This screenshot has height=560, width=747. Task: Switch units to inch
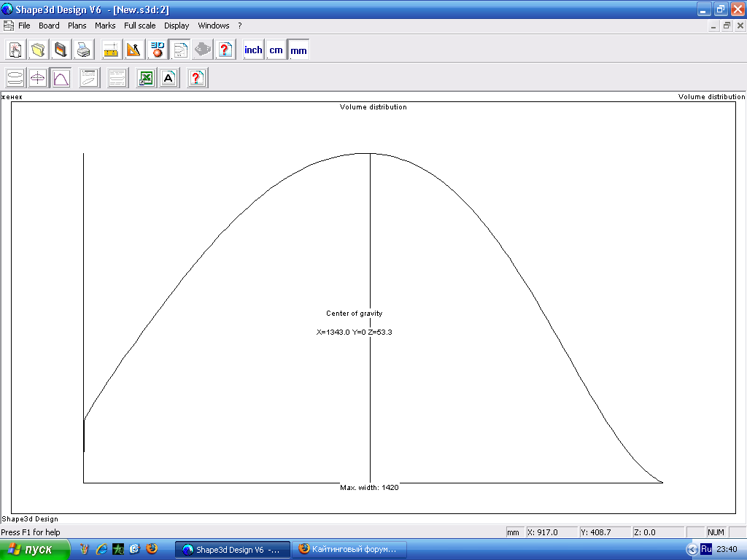click(253, 50)
